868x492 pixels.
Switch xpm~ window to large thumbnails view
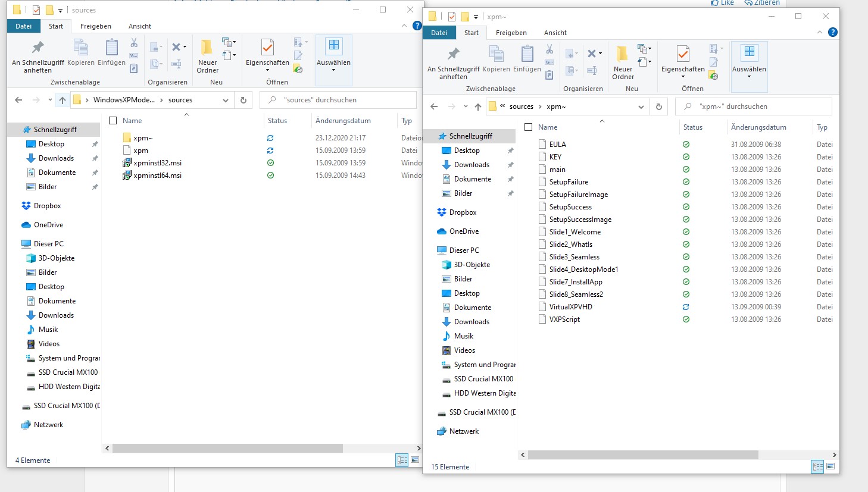pos(830,466)
